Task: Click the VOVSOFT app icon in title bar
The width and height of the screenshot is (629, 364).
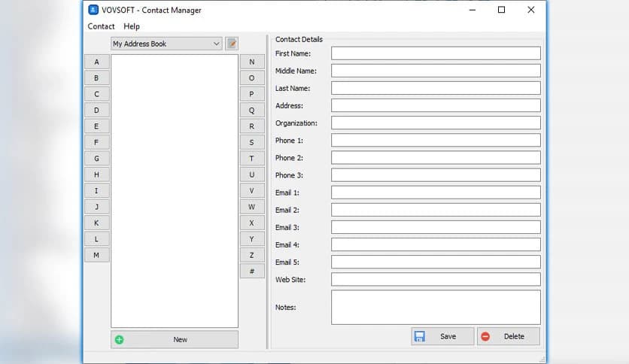Action: tap(93, 10)
